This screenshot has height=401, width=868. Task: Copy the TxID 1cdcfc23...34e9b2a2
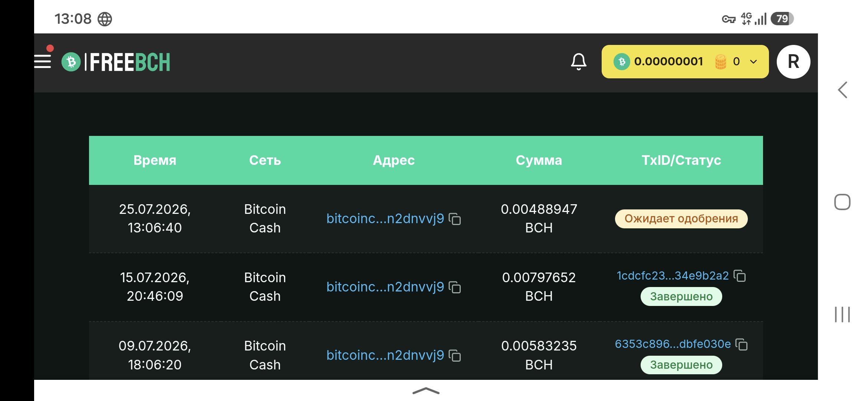tap(740, 276)
